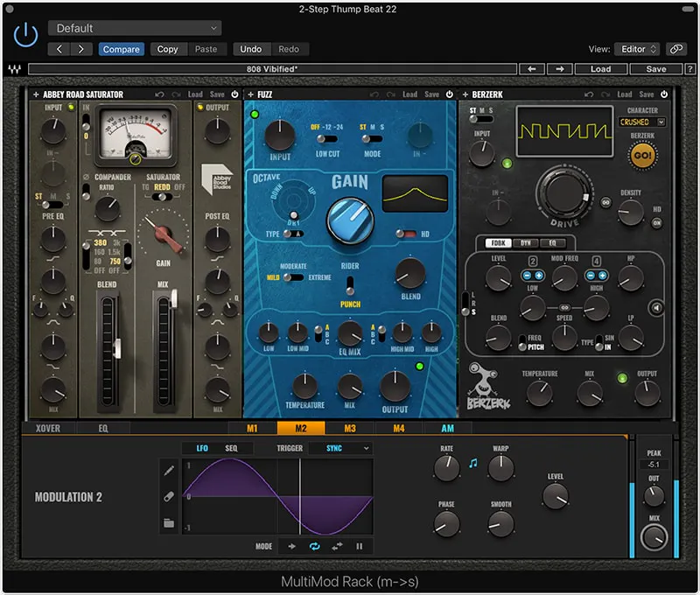Click the Compare button
Viewport: 700px width, 595px height.
coord(122,49)
